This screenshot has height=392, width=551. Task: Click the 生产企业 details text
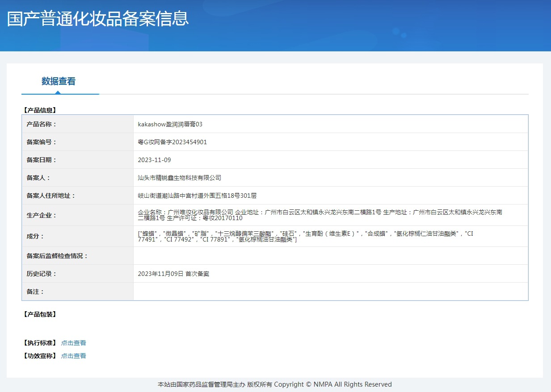[x=320, y=215]
